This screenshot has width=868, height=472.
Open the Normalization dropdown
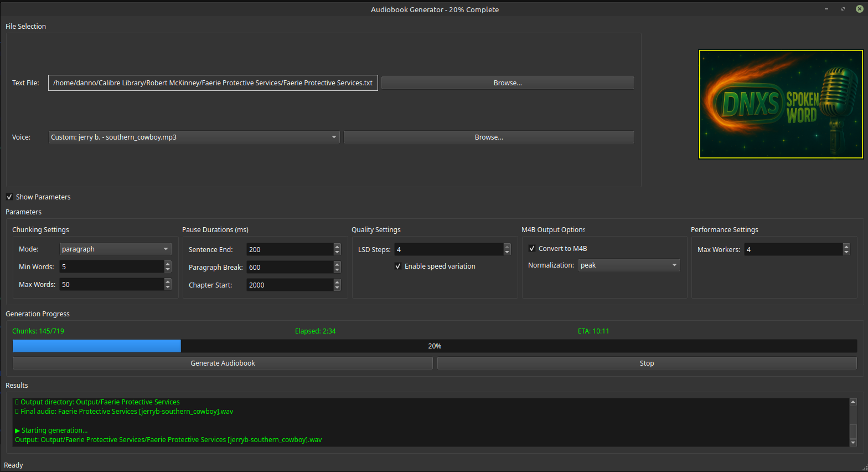click(x=629, y=265)
